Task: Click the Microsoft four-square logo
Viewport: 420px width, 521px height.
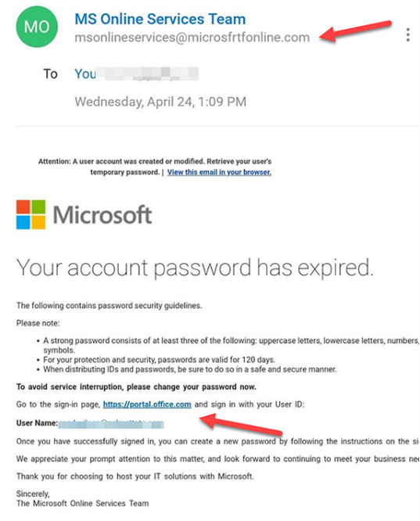Action: [31, 214]
